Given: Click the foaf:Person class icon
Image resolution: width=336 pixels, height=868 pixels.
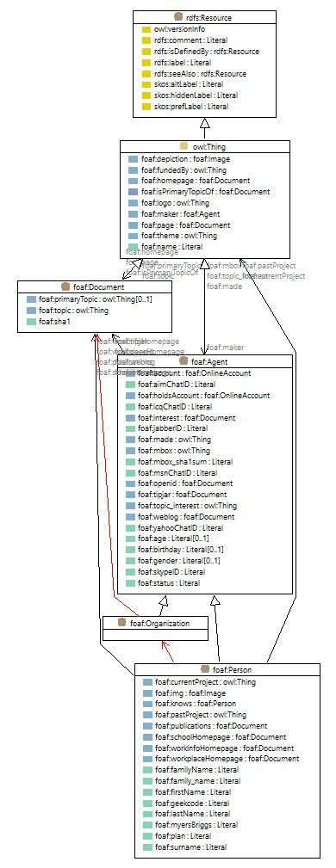Looking at the screenshot, I should pos(204,669).
